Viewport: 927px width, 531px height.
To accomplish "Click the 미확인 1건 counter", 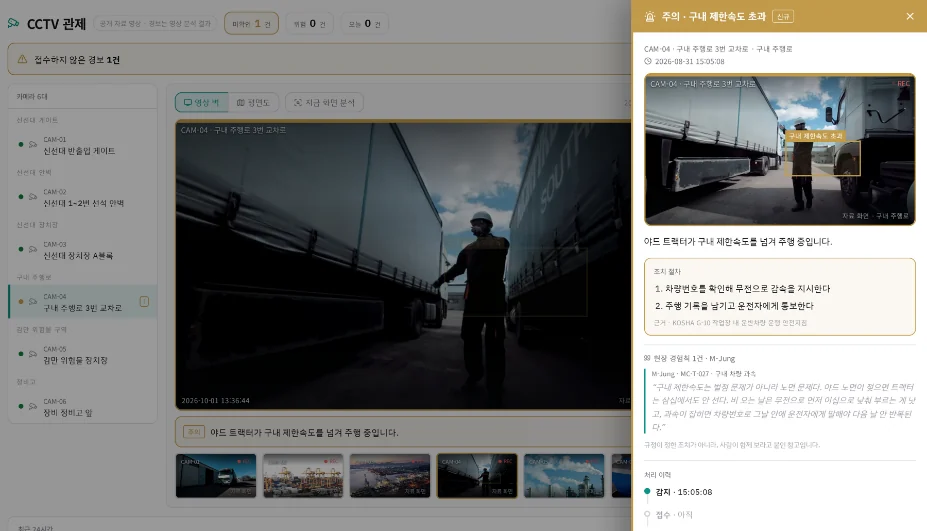I will [x=251, y=24].
